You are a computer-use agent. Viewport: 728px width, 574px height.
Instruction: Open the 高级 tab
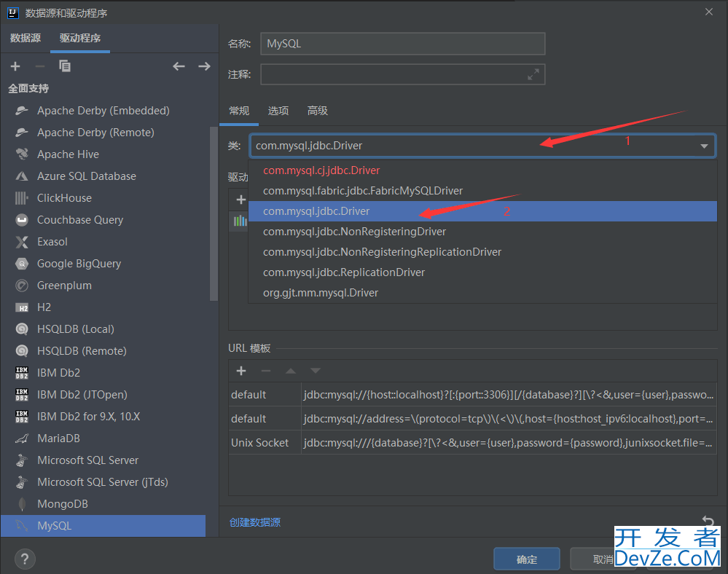(318, 111)
